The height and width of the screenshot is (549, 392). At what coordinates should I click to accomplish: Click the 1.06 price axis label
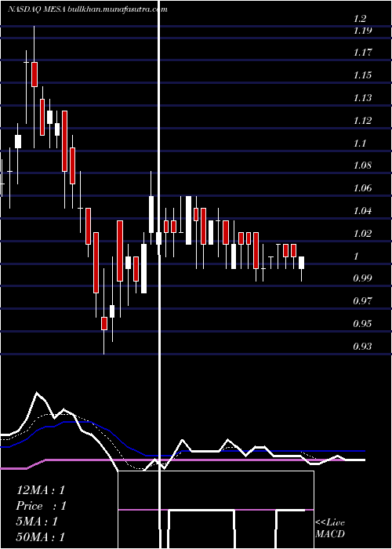(x=362, y=188)
